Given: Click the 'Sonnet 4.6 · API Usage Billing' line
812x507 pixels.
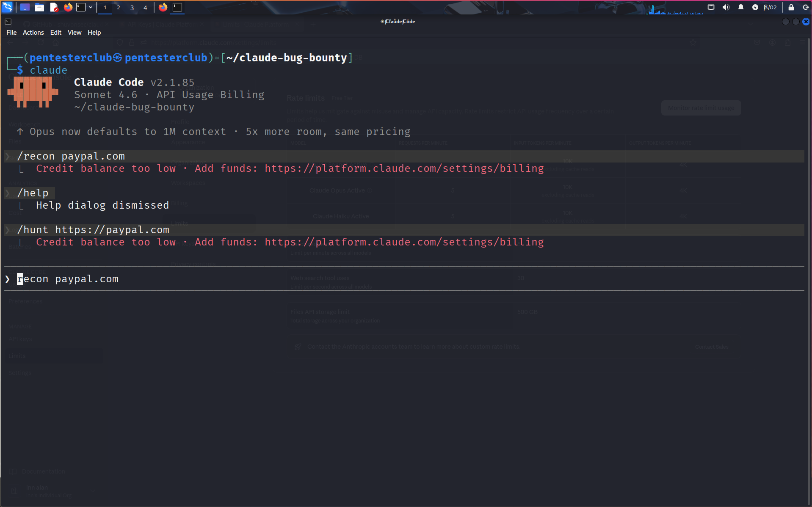Looking at the screenshot, I should (x=169, y=95).
